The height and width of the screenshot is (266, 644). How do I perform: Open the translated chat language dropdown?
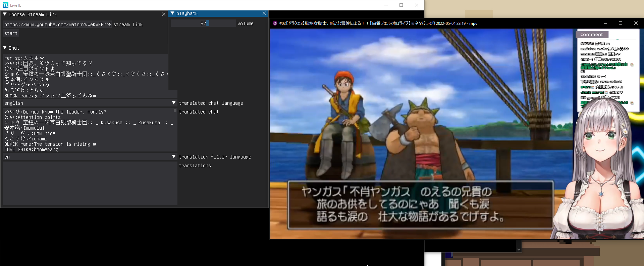[174, 103]
